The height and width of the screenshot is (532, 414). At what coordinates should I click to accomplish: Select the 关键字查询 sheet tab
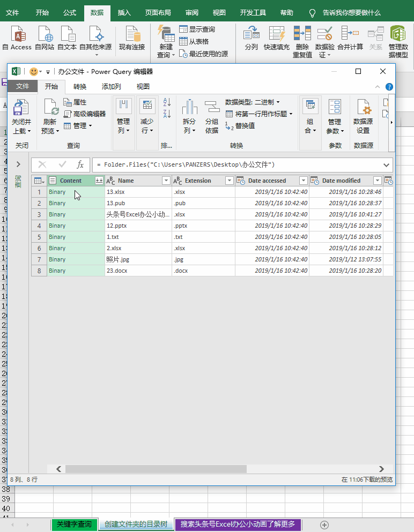tap(74, 524)
